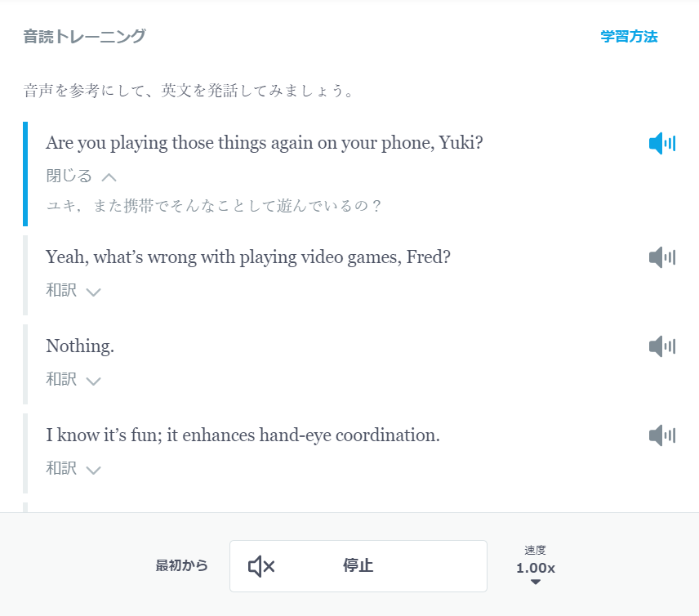
Task: Play audio for the first sentence about Yuki
Action: (x=663, y=142)
